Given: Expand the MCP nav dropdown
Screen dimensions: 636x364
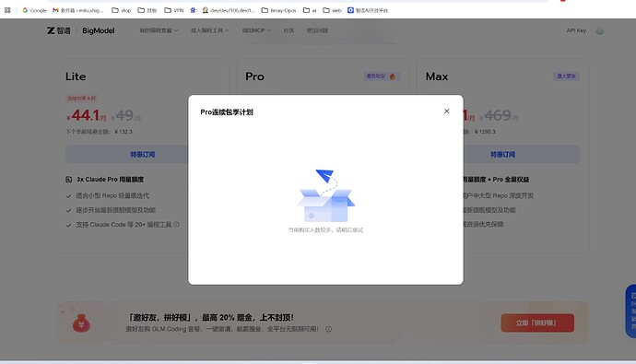Looking at the screenshot, I should (256, 30).
